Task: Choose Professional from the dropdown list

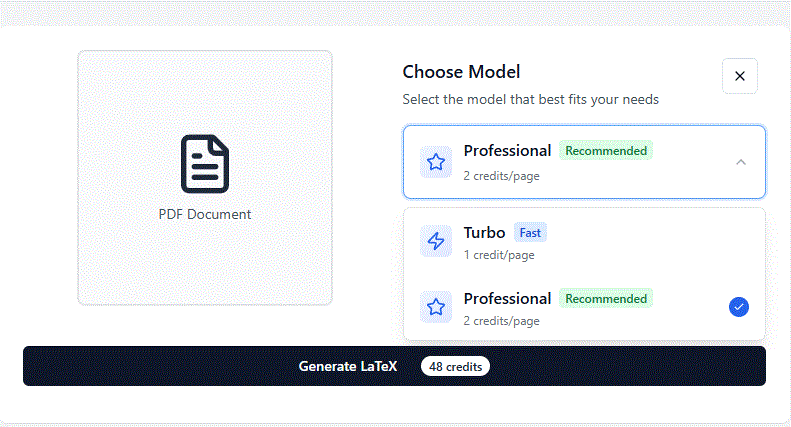Action: pyautogui.click(x=584, y=308)
